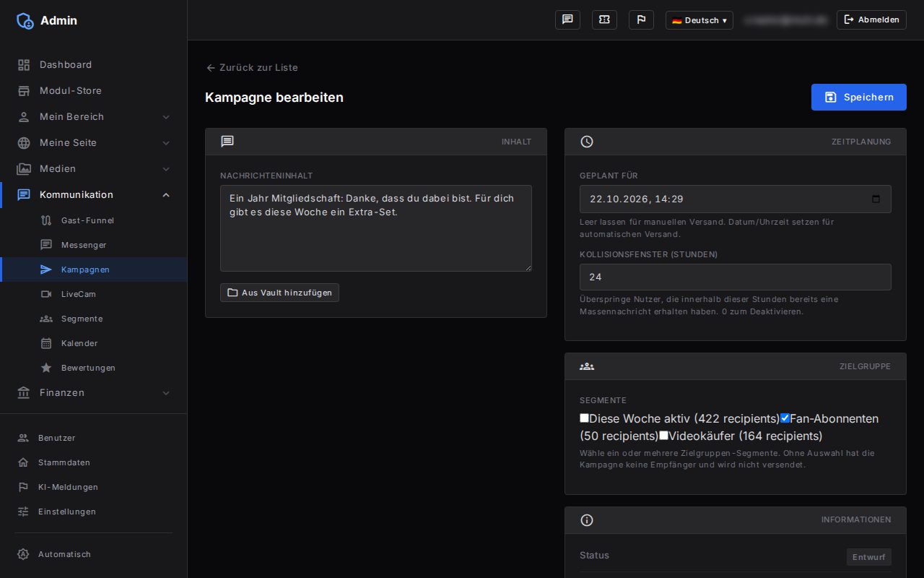Viewport: 924px width, 578px height.
Task: Open the messages icon in the top bar
Action: pyautogui.click(x=567, y=20)
